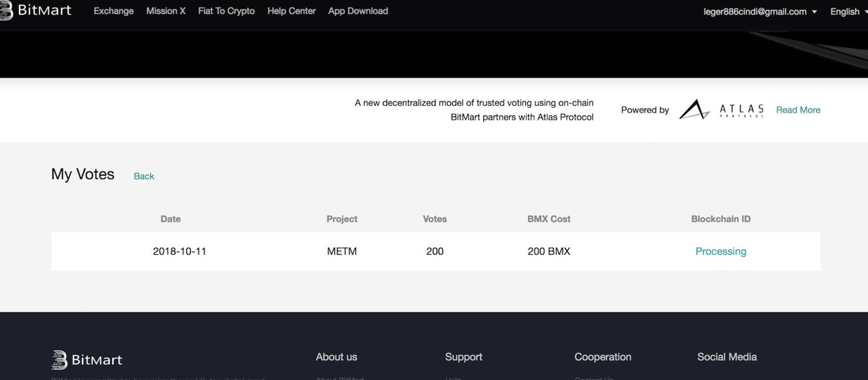The width and height of the screenshot is (868, 380).
Task: Click the Date column header
Action: tap(171, 219)
